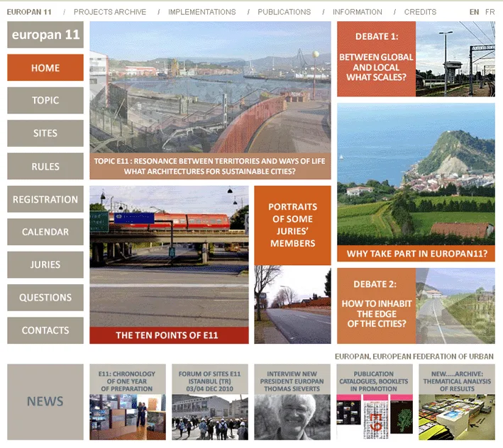This screenshot has height=448, width=503.
Task: Open Projects Archive in top menu
Action: coord(110,12)
